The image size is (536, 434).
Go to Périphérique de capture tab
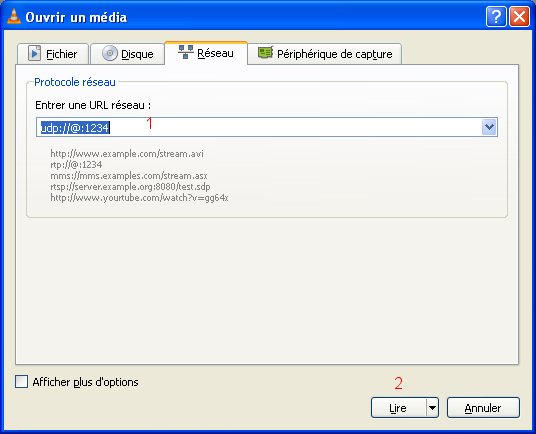coord(325,54)
